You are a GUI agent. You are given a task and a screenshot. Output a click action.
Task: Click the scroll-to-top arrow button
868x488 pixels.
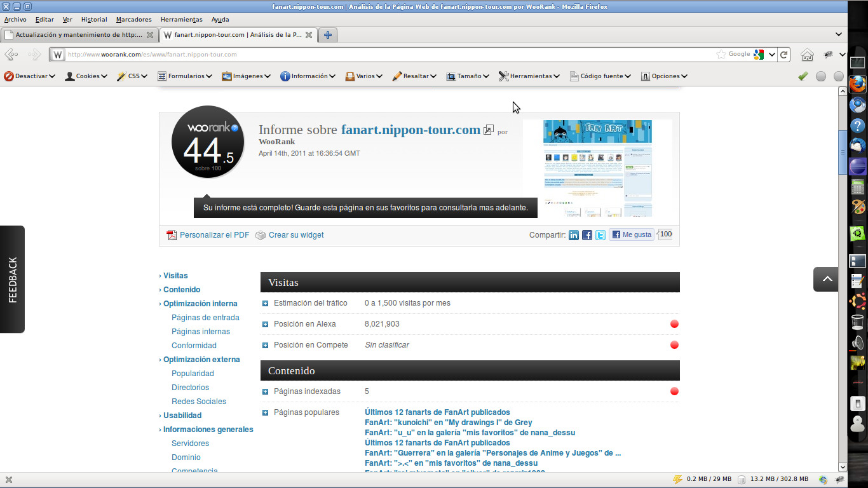(826, 279)
